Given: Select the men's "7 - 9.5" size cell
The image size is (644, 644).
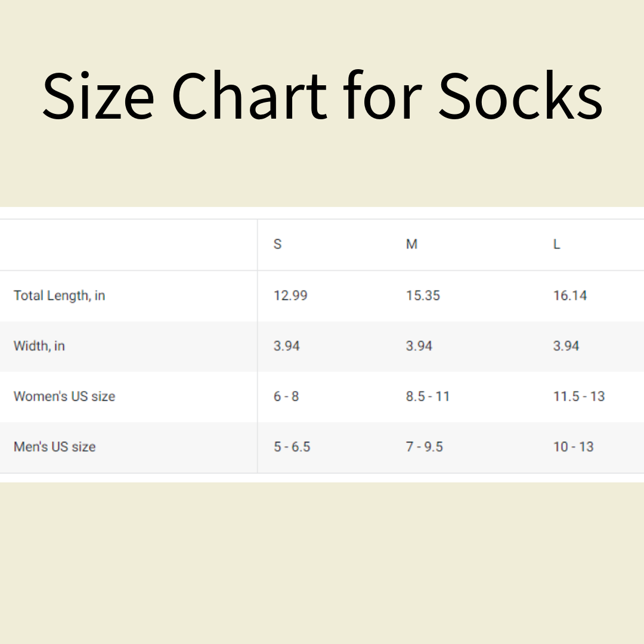Looking at the screenshot, I should click(425, 447).
